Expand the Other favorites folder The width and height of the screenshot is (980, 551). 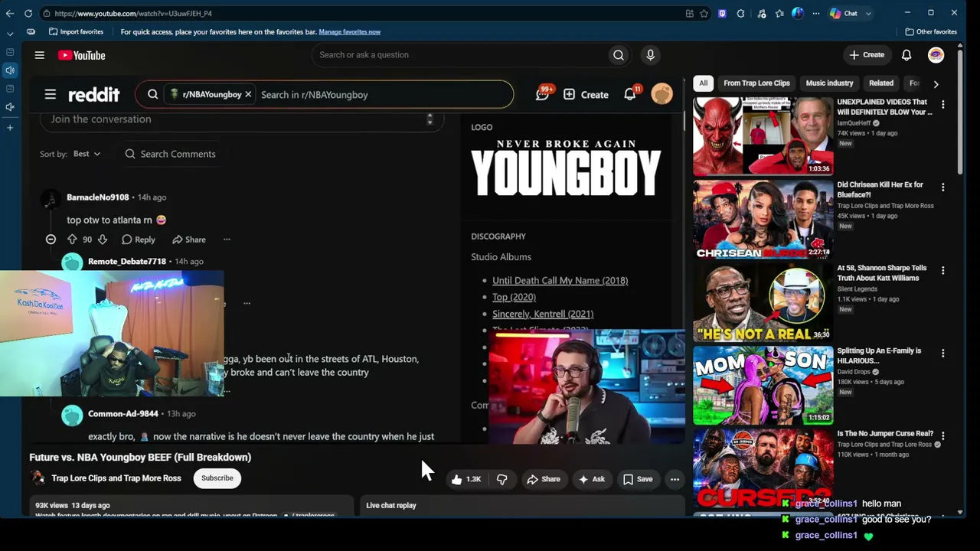click(x=931, y=32)
